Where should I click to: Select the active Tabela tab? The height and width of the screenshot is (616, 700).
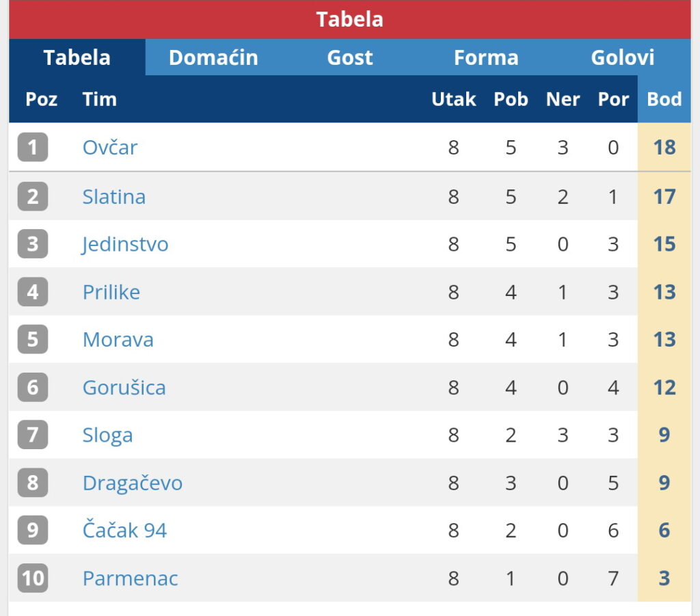point(77,57)
